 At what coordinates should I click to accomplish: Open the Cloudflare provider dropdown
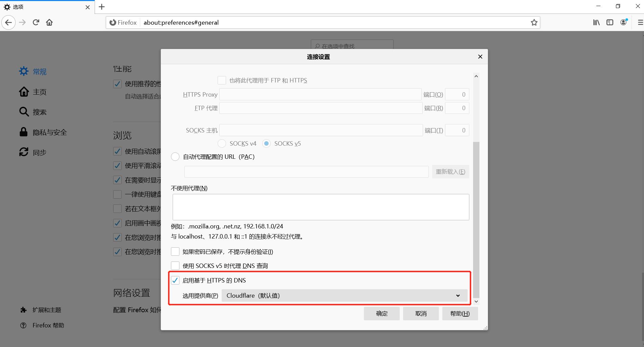(x=344, y=296)
